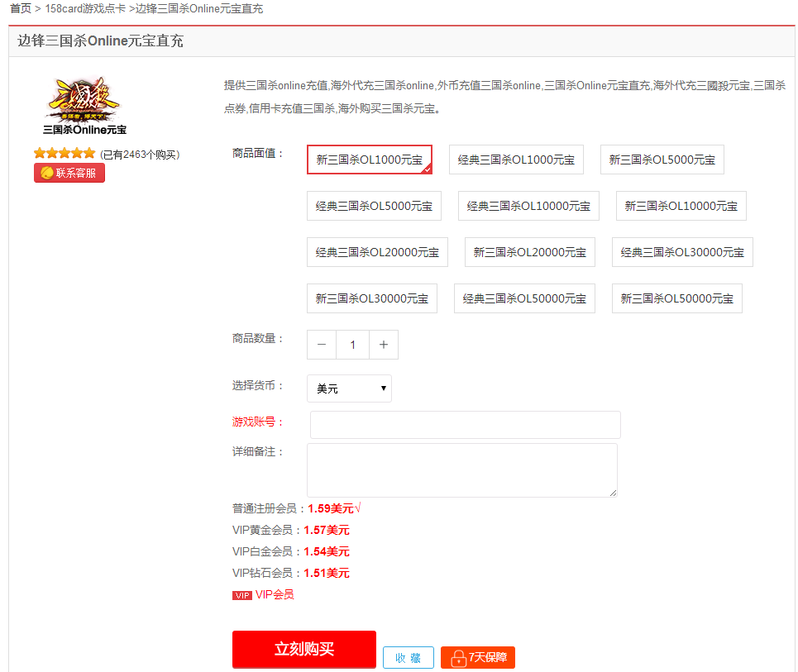Select 新三国杀OL30000元宝 option
The image size is (798, 672).
tap(372, 298)
